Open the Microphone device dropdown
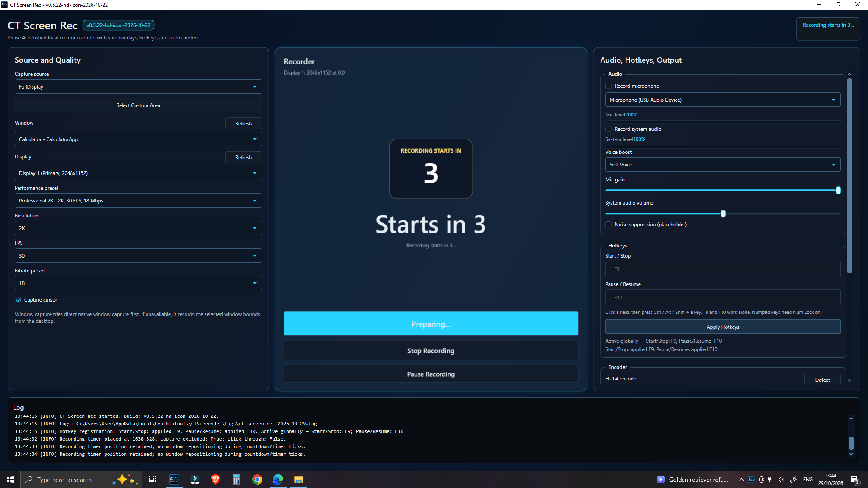This screenshot has width=868, height=488. [723, 100]
